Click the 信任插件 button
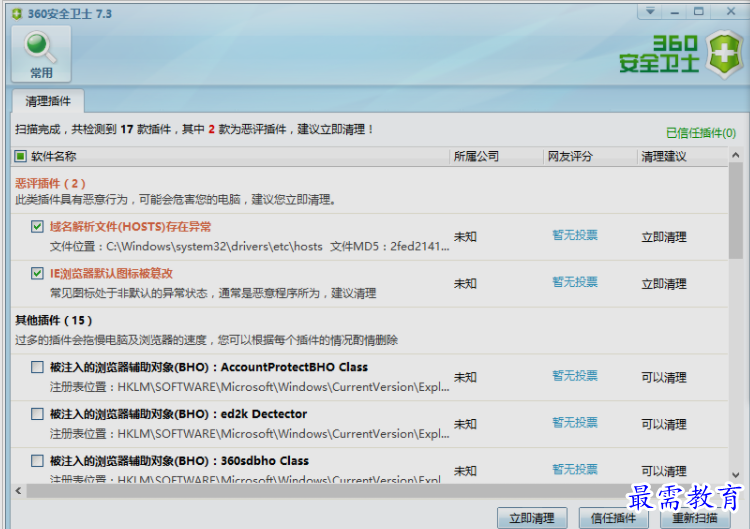This screenshot has width=750, height=529. click(613, 518)
